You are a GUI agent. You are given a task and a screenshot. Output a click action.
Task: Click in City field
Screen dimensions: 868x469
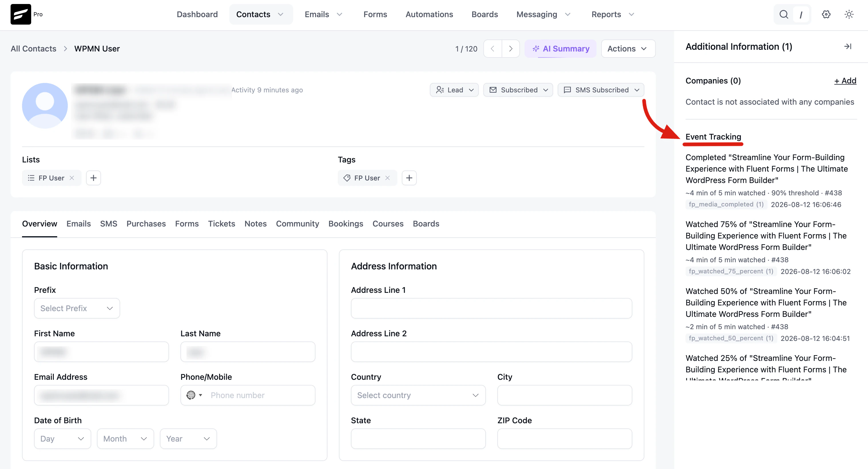pos(564,395)
